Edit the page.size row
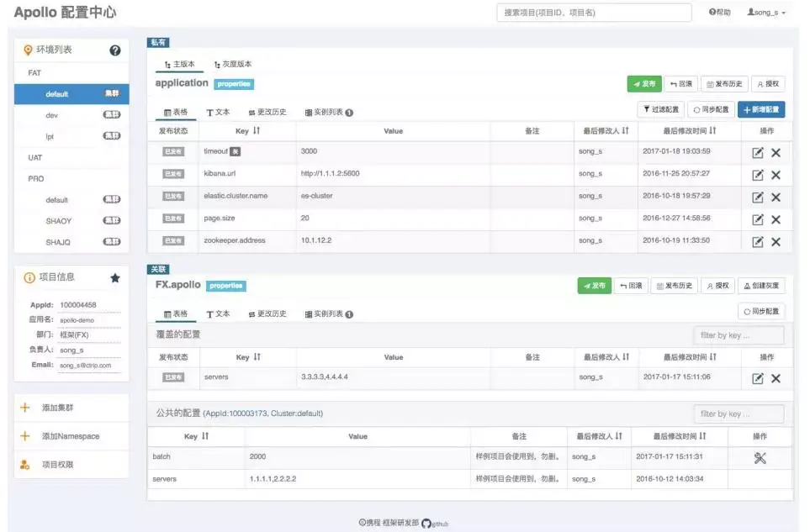The image size is (810, 532). point(757,219)
